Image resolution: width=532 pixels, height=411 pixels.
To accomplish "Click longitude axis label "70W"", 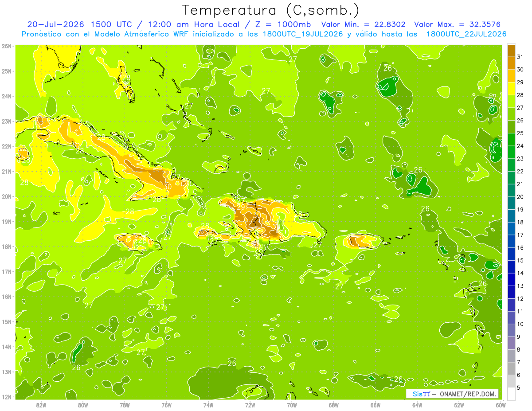I will pyautogui.click(x=292, y=405).
